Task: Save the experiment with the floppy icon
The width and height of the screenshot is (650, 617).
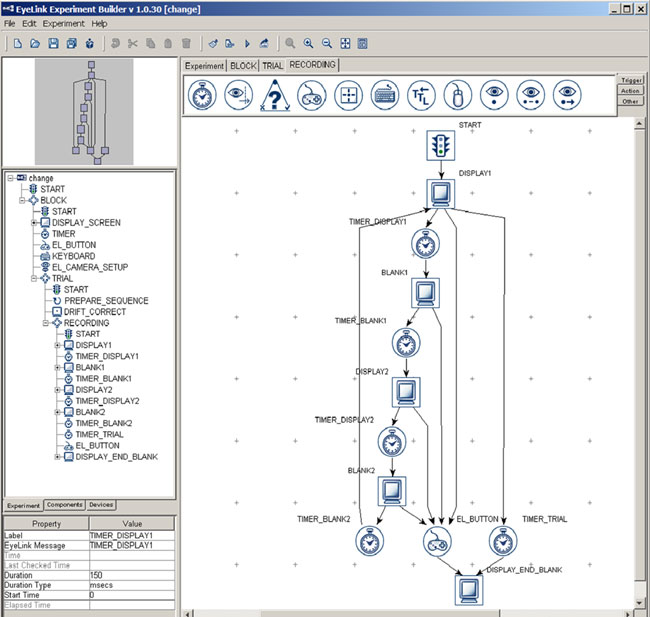Action: tap(53, 43)
